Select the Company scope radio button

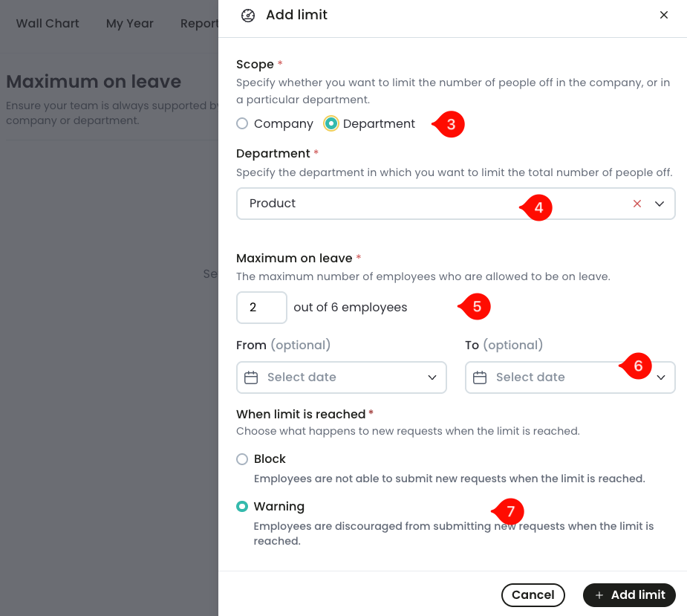pyautogui.click(x=242, y=124)
